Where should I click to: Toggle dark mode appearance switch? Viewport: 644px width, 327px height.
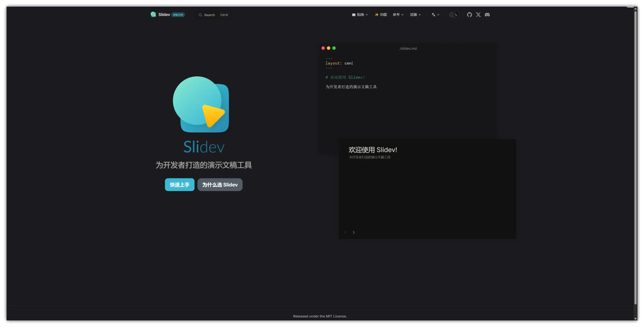click(454, 15)
